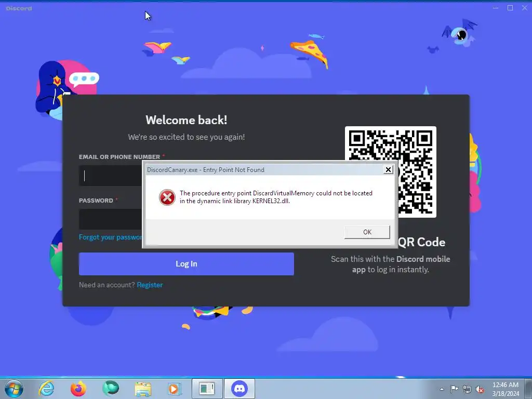Launch Firefox from the taskbar
This screenshot has width=532, height=399.
pyautogui.click(x=78, y=389)
